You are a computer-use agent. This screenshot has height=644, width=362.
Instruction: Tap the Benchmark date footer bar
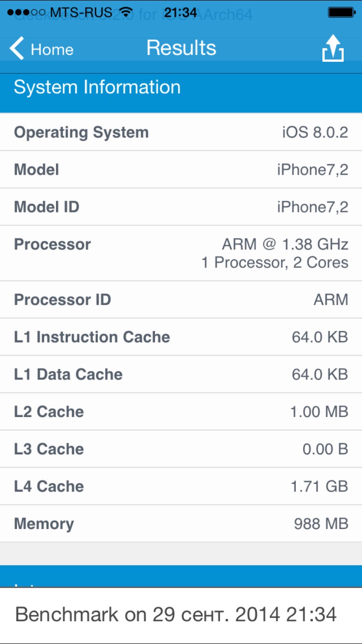(181, 616)
